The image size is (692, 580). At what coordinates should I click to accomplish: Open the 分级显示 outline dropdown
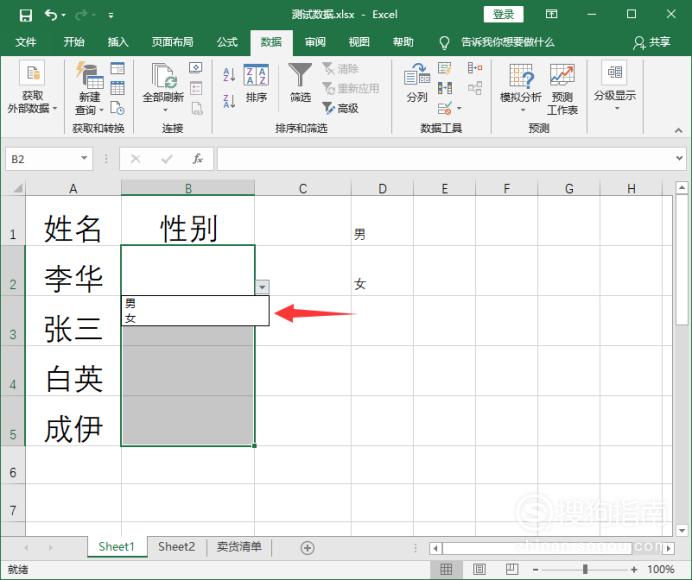point(615,86)
